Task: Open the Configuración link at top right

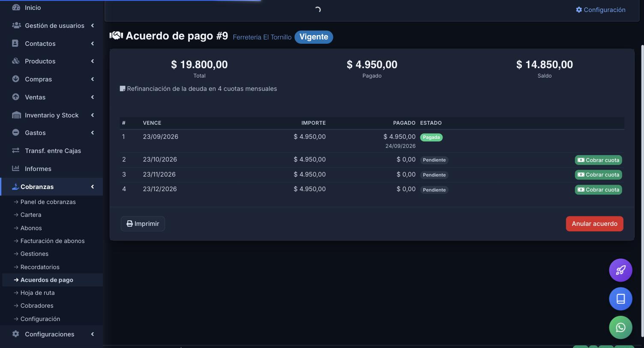Action: tap(600, 10)
